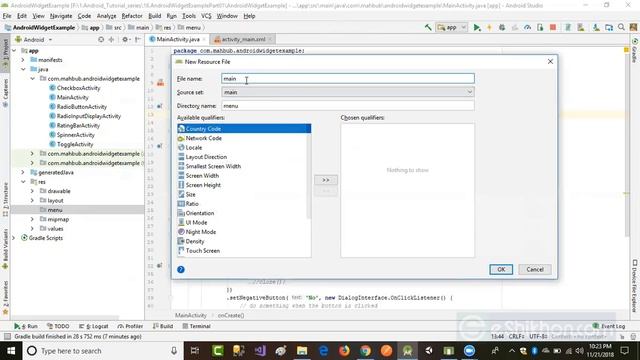Open the Run tool window
Screen dimensions: 640x360
tap(26, 326)
